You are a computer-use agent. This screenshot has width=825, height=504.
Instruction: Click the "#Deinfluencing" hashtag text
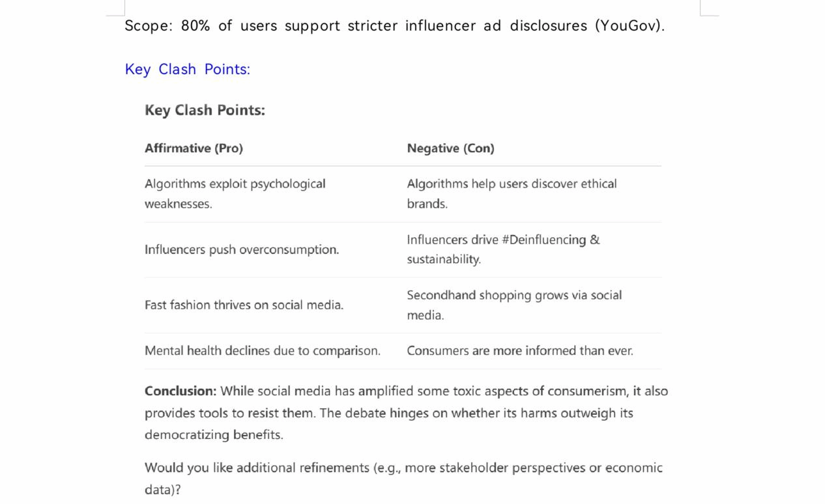(x=543, y=240)
